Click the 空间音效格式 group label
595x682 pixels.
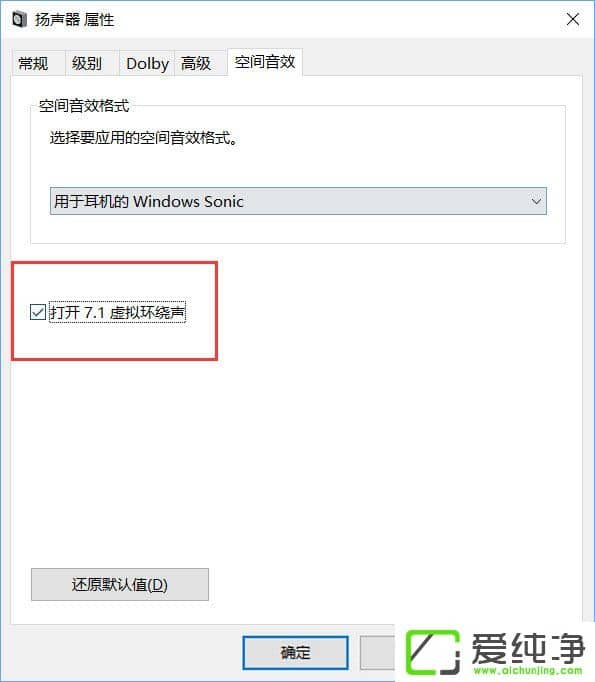click(84, 106)
